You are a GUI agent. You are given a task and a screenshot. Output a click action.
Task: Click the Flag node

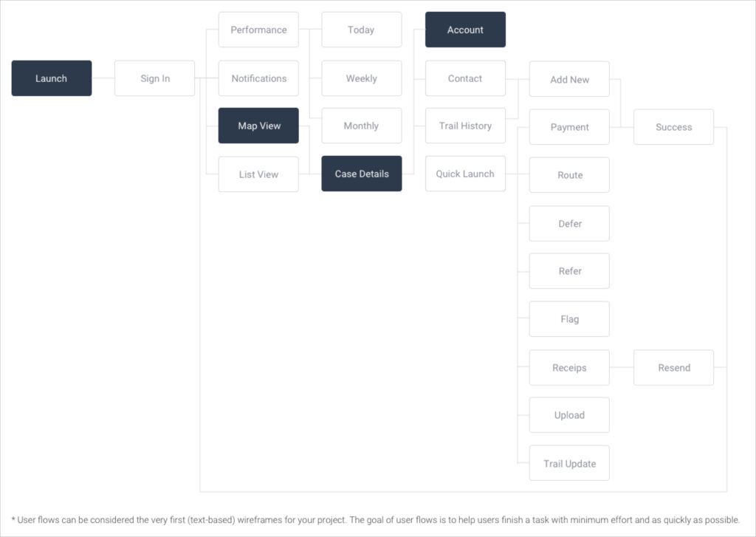pos(569,319)
